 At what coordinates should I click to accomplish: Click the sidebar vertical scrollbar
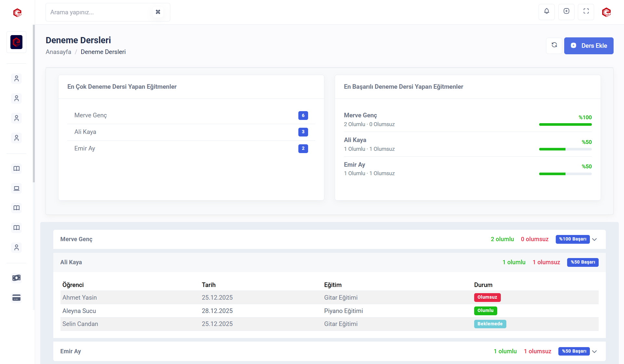pyautogui.click(x=34, y=104)
